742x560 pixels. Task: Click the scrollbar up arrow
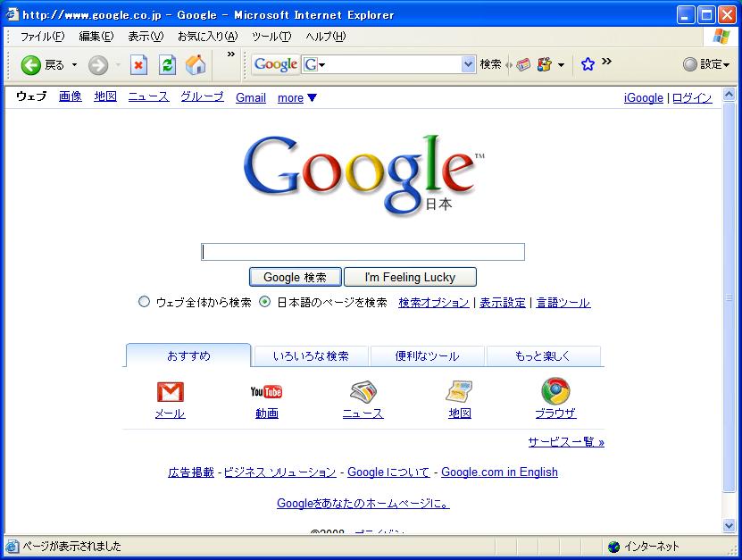tap(729, 94)
